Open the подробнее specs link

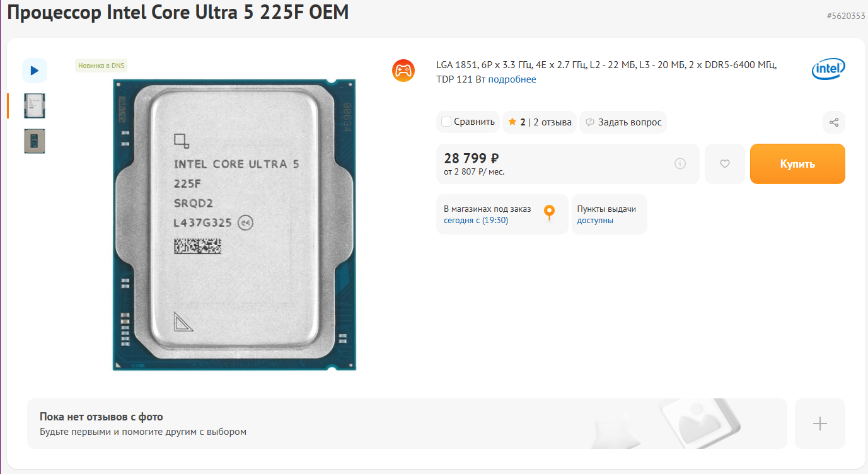(x=512, y=79)
